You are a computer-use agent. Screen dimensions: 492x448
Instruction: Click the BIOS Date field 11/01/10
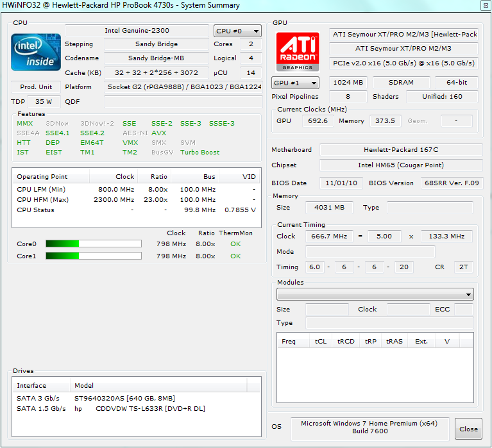pos(341,183)
